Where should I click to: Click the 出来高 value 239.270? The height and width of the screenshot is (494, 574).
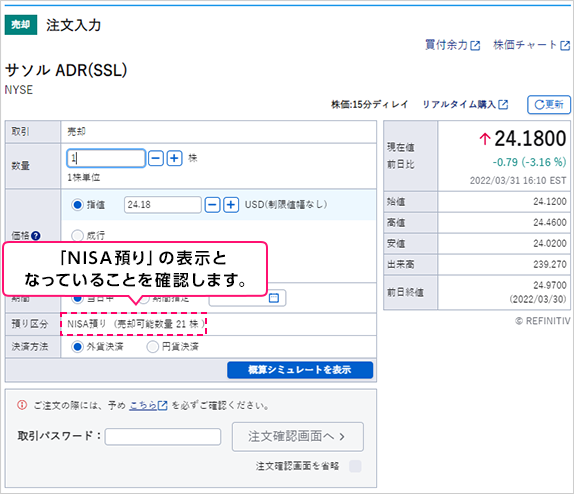[x=550, y=264]
